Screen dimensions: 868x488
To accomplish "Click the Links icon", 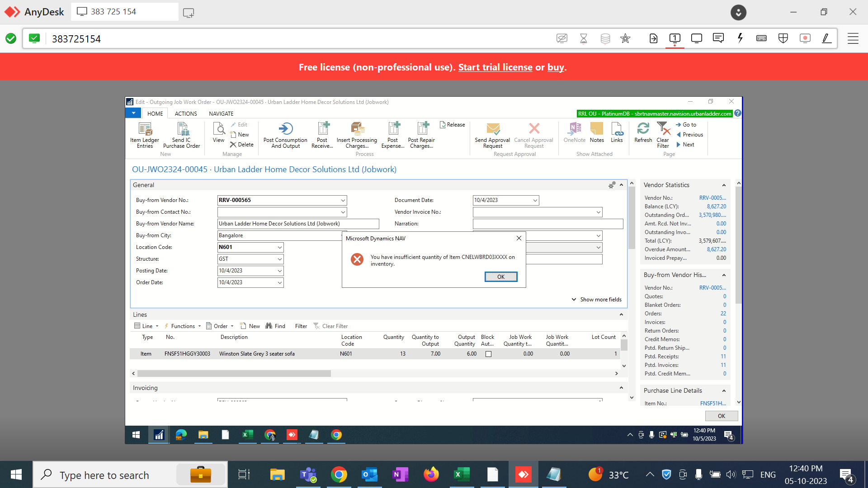I will (x=617, y=134).
